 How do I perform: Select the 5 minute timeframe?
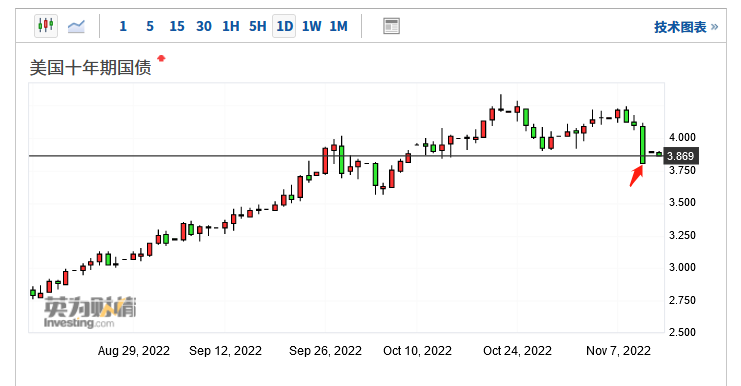click(x=150, y=26)
